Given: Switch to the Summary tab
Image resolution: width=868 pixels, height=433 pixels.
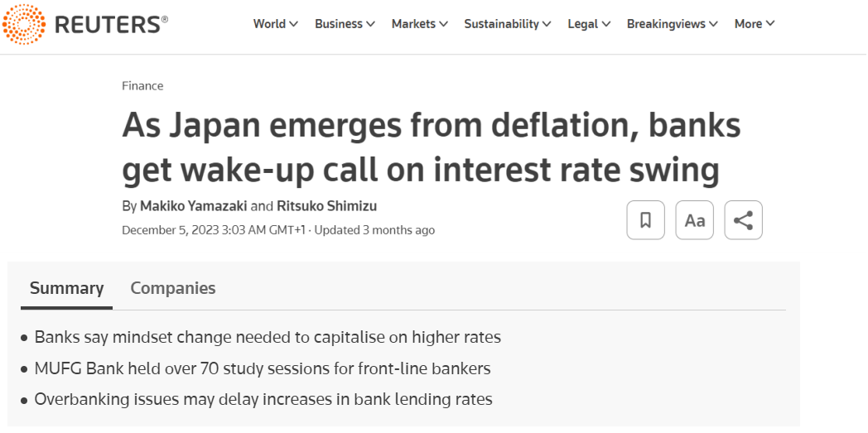Looking at the screenshot, I should (67, 288).
